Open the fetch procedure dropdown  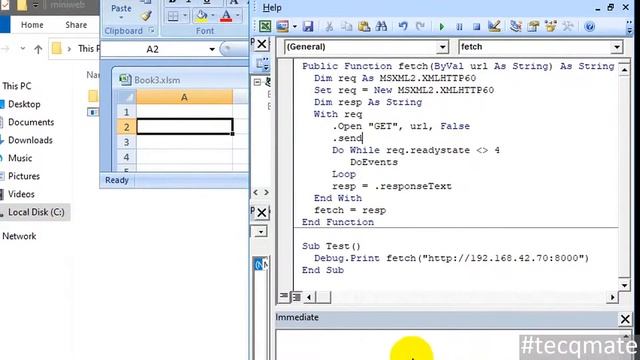coord(617,47)
